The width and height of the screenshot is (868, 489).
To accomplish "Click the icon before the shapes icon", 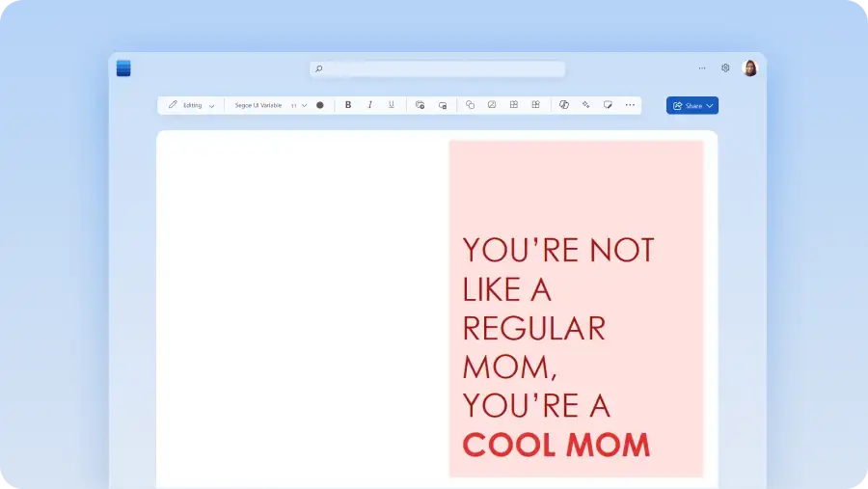I will 443,105.
